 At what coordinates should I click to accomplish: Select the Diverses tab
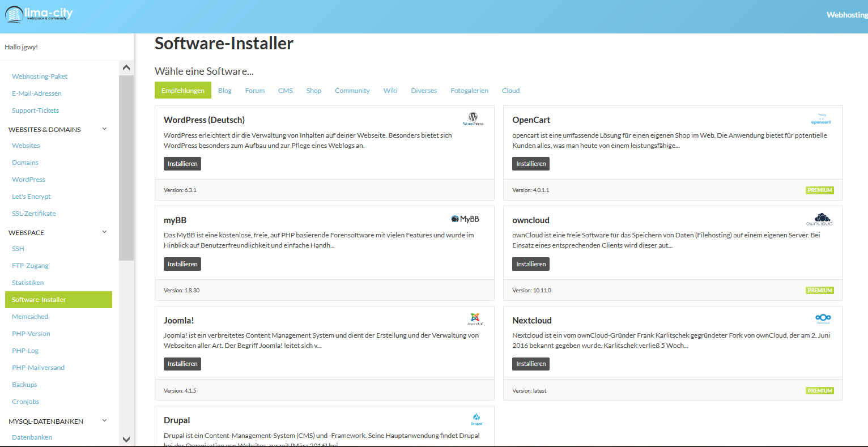424,91
